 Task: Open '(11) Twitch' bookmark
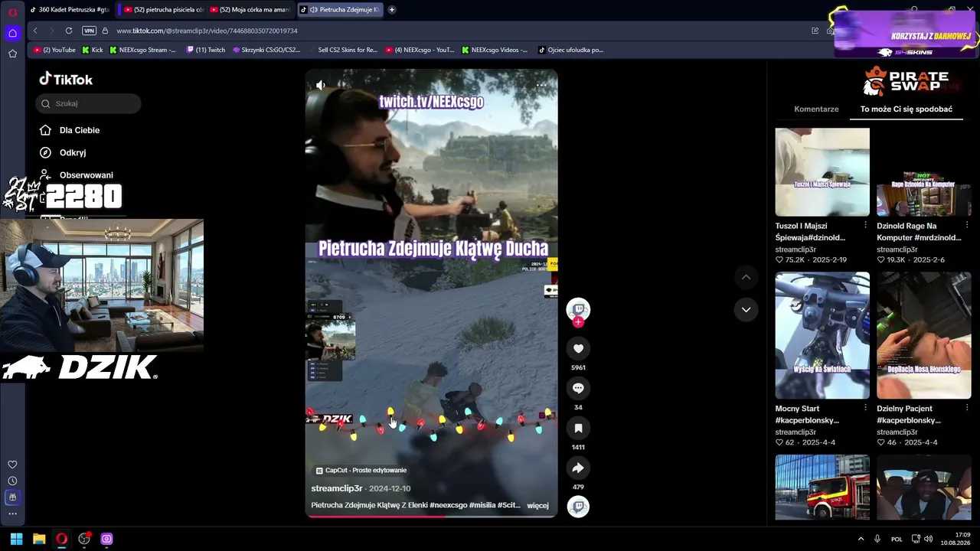coord(206,50)
